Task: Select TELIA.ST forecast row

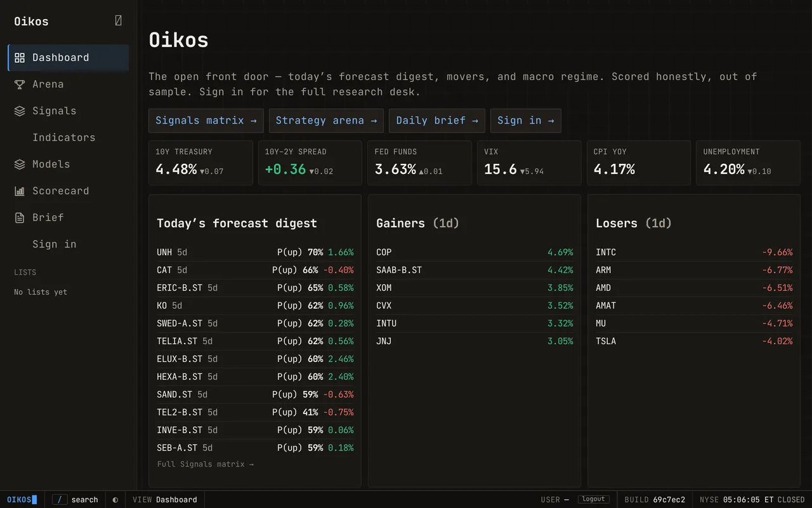Action: pyautogui.click(x=255, y=341)
